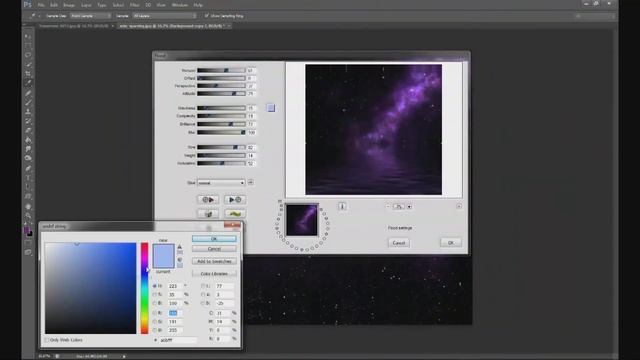Click the info 'i' button in Flood
The image size is (640, 360).
(342, 207)
